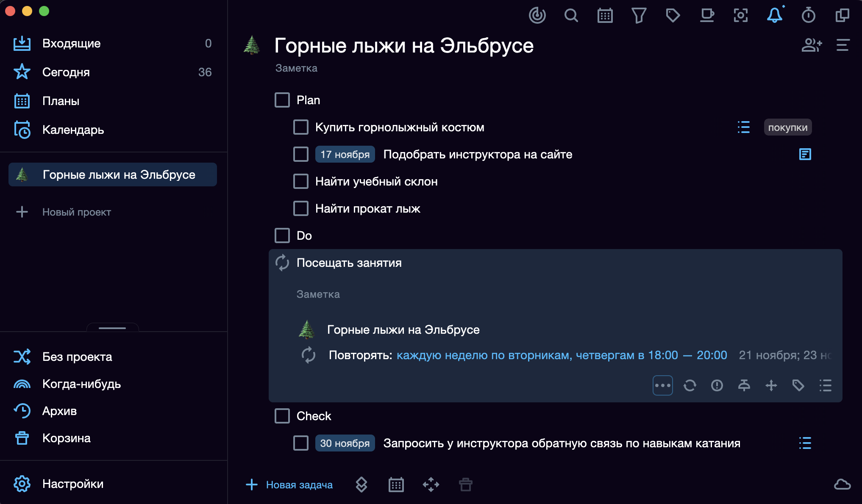Open Архив in sidebar
The width and height of the screenshot is (862, 504).
coord(113,411)
